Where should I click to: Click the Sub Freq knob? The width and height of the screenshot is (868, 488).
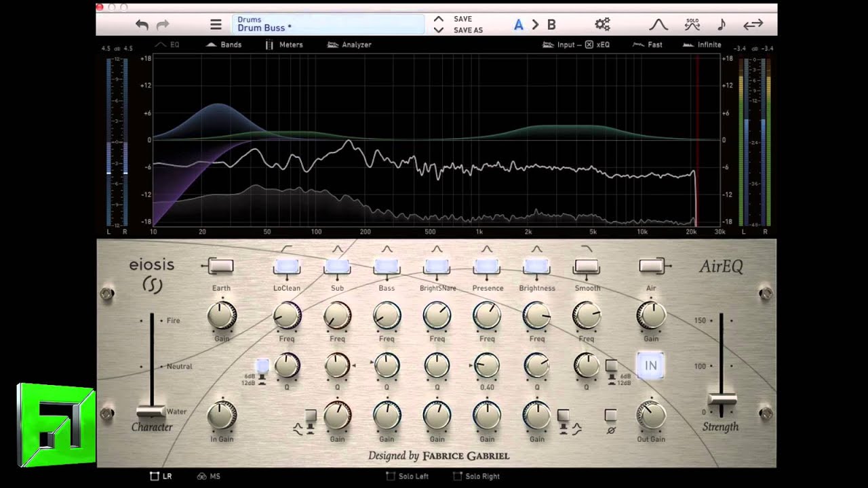click(x=337, y=316)
